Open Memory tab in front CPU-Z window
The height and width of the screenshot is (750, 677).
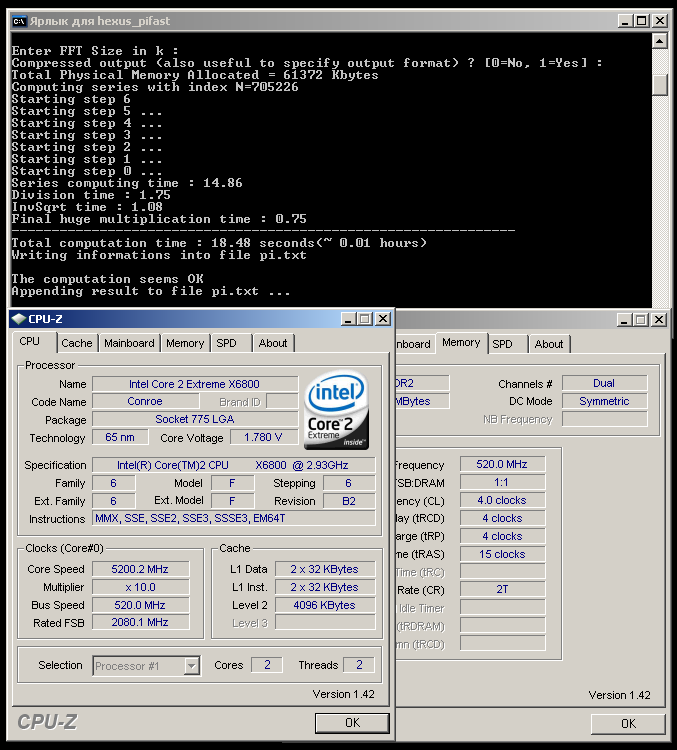point(185,343)
